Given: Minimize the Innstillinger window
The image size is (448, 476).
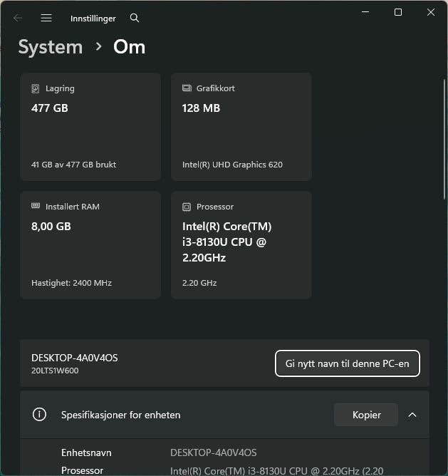Looking at the screenshot, I should coord(365,12).
